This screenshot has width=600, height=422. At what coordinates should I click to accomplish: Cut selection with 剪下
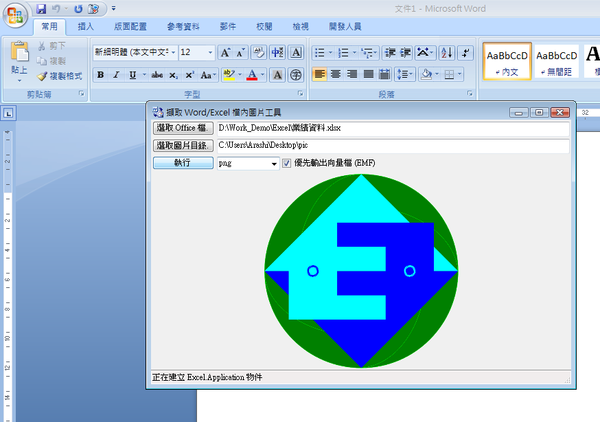coord(52,46)
